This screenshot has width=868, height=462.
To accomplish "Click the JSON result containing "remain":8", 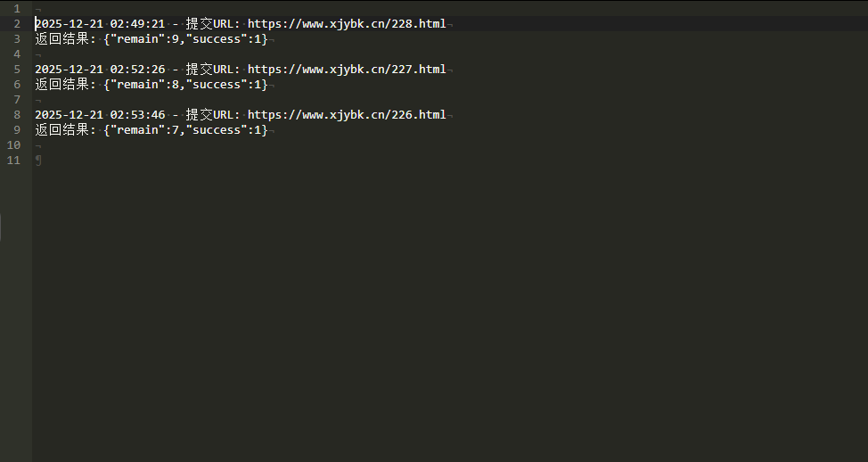I will (x=185, y=85).
